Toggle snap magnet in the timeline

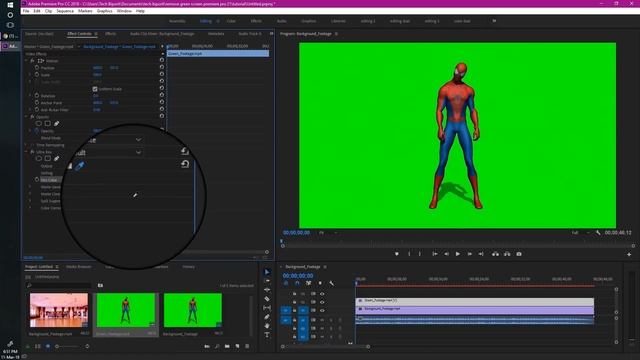coord(297,283)
